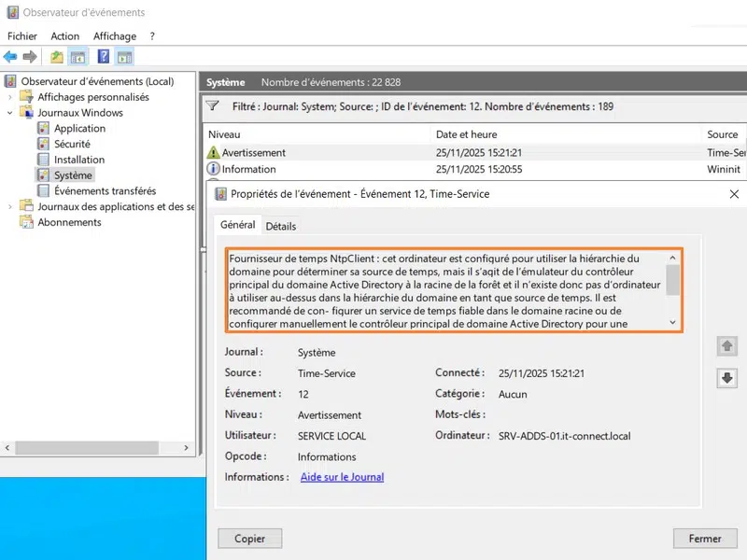Screen dimensions: 747x560
Task: Toggle the action pane toolbar icon
Action: point(124,57)
